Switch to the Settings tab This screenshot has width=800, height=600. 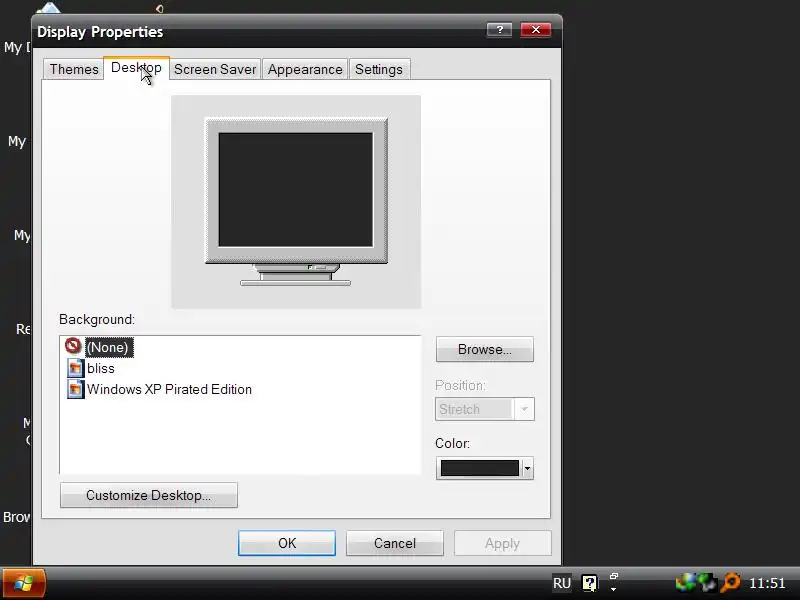pos(379,69)
